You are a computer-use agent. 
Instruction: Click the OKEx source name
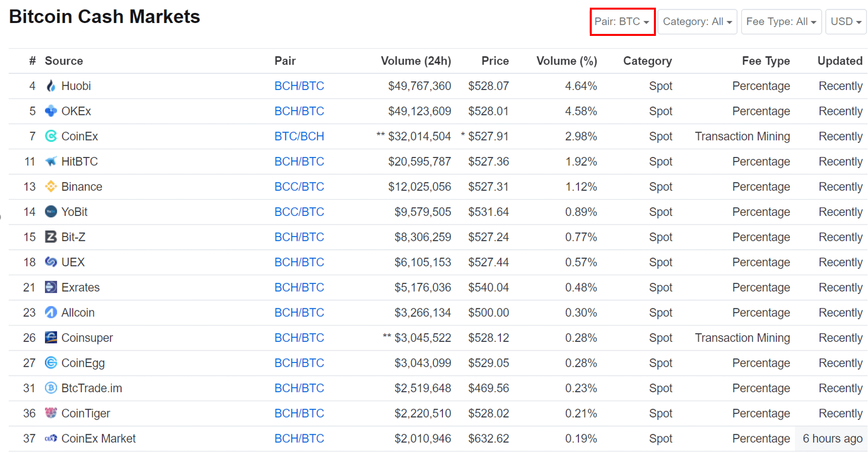76,111
